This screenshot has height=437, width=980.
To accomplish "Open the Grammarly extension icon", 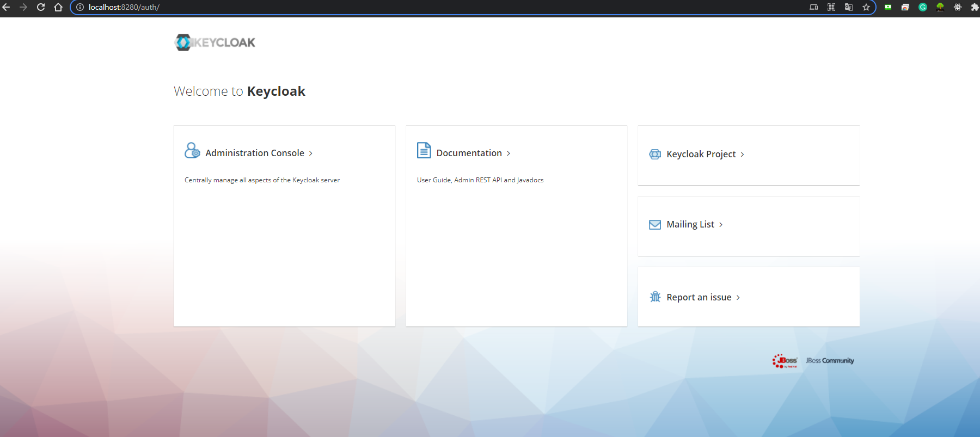I will (923, 7).
